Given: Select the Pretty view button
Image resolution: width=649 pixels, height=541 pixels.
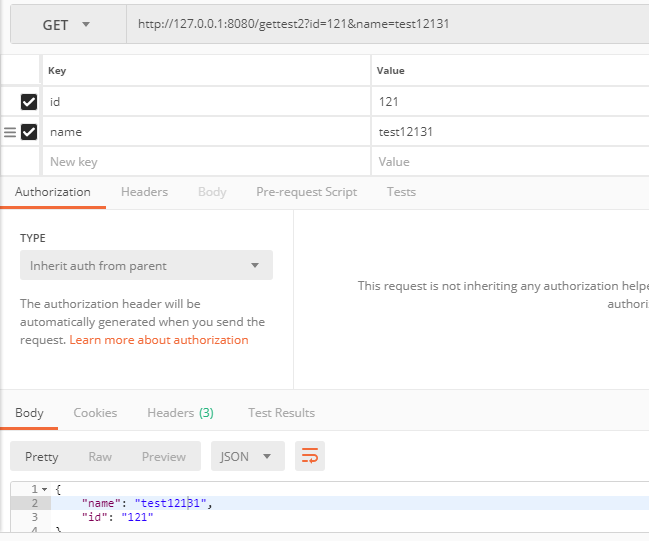Looking at the screenshot, I should pyautogui.click(x=42, y=457).
